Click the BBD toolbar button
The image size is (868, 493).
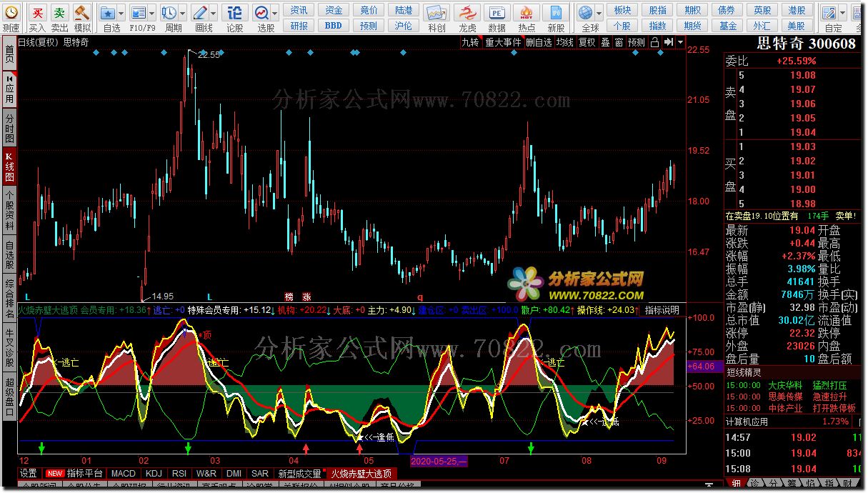click(x=334, y=26)
